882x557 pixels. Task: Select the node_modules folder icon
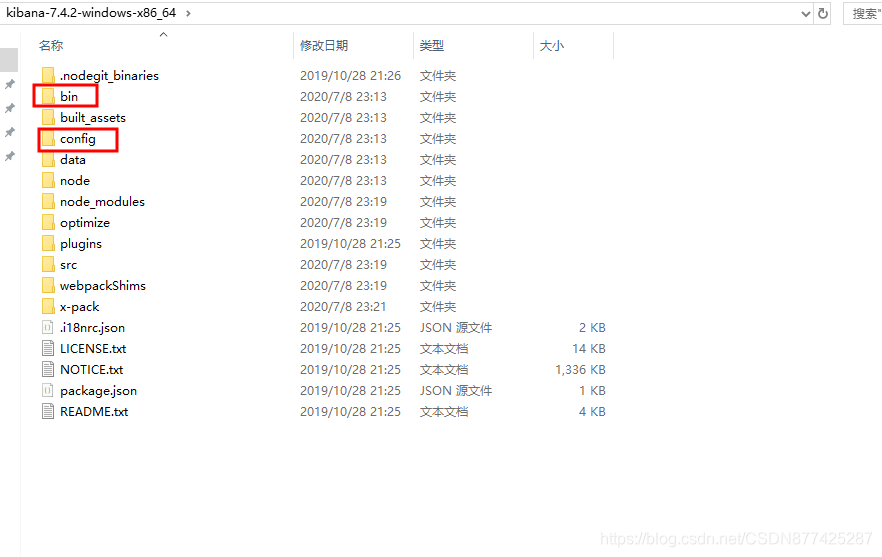[x=48, y=201]
